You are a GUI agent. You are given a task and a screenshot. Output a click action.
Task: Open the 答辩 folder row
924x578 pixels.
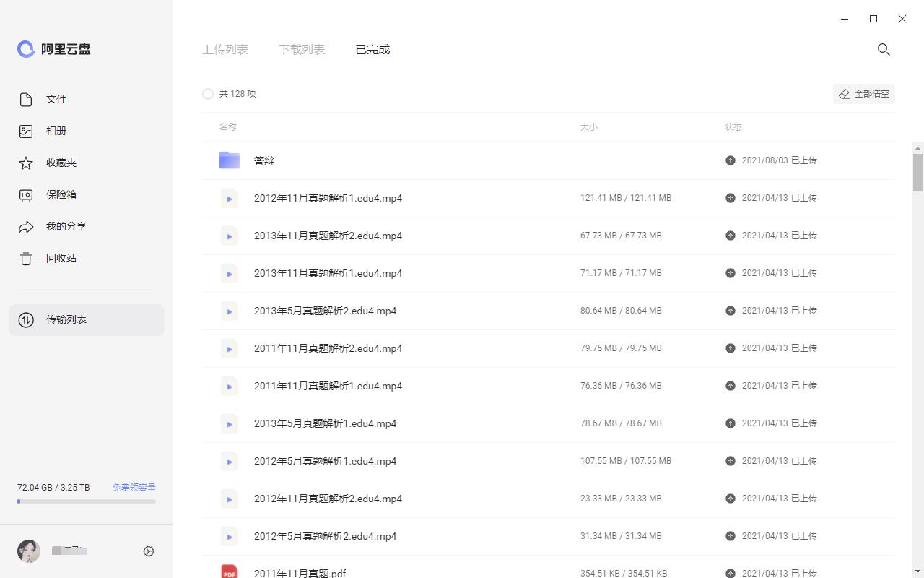pos(264,160)
